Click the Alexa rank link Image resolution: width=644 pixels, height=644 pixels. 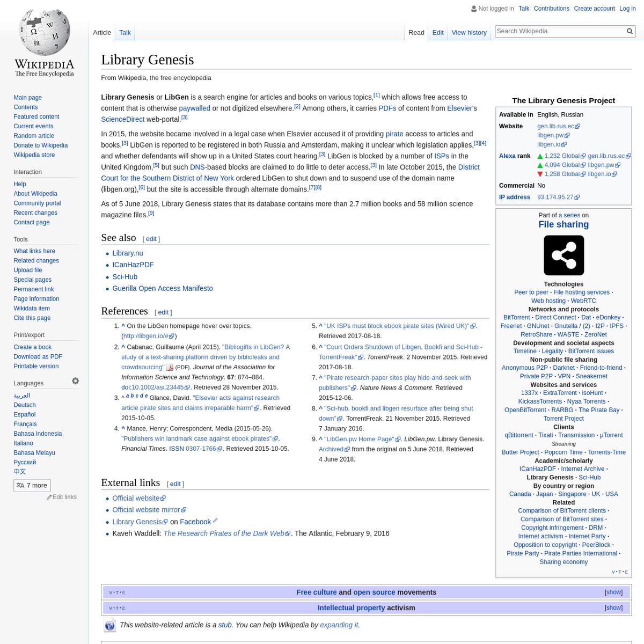click(507, 156)
